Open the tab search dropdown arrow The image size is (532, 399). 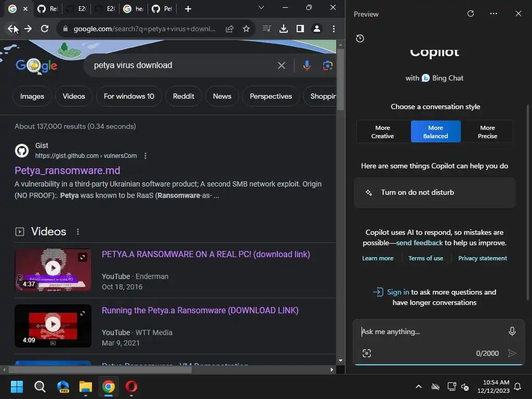click(261, 7)
